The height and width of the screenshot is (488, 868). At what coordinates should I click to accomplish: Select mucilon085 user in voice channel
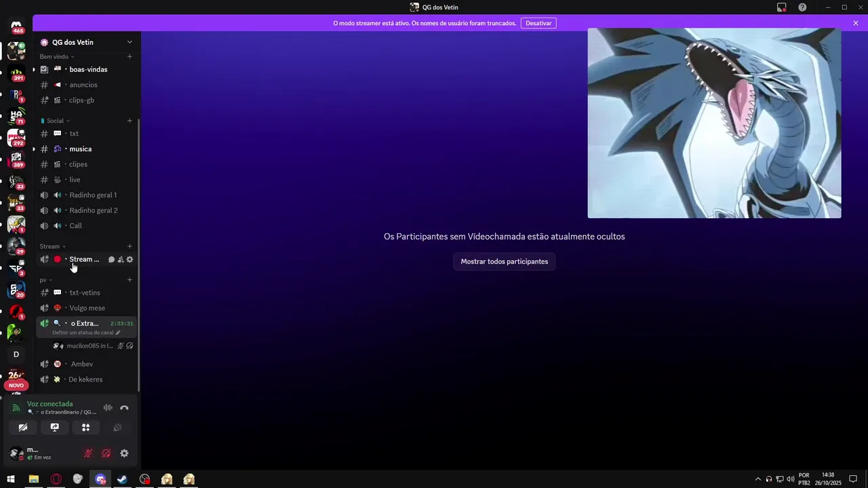(94, 346)
